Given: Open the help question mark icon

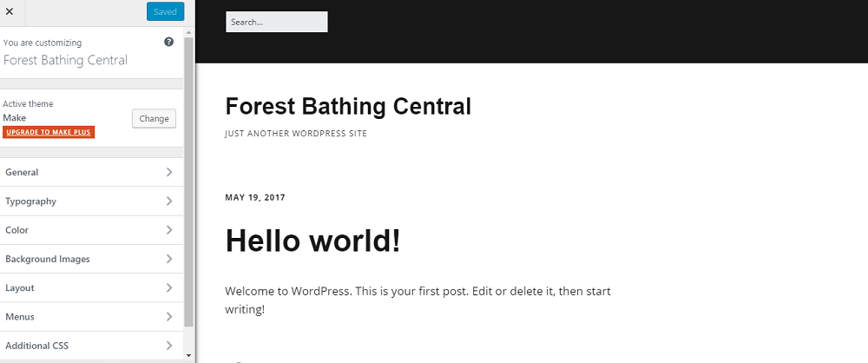Looking at the screenshot, I should [x=169, y=42].
